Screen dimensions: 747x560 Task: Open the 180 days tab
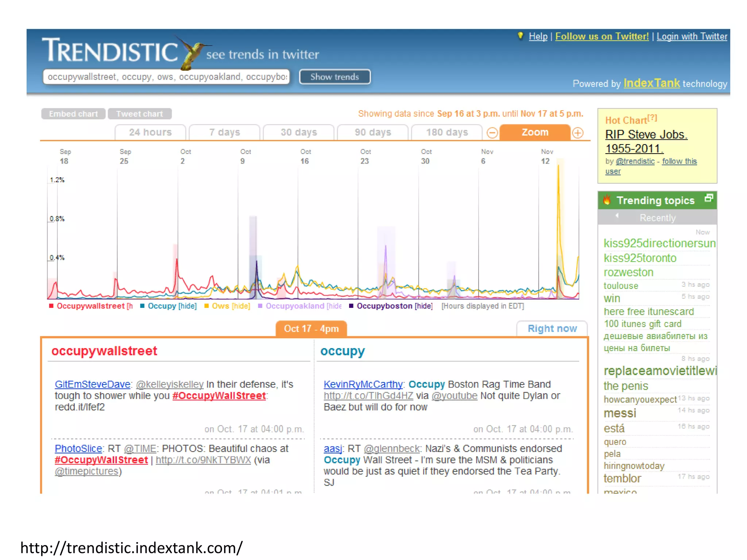click(x=447, y=132)
